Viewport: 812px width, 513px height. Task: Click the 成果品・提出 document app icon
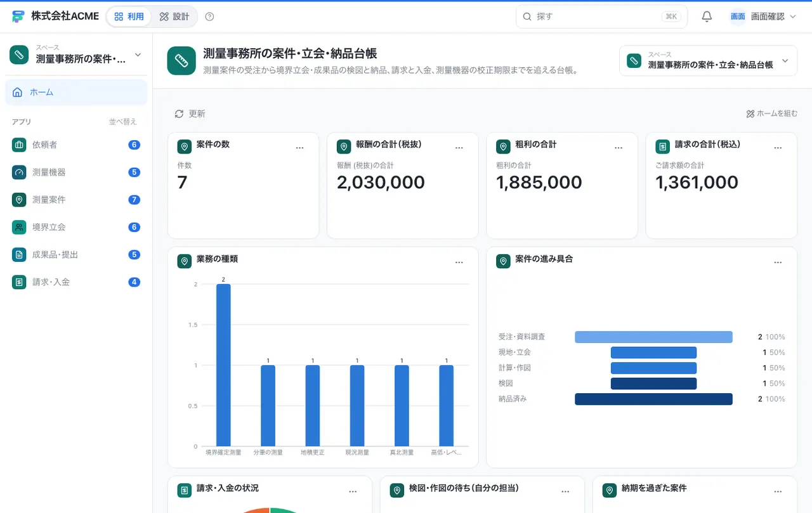pyautogui.click(x=19, y=254)
